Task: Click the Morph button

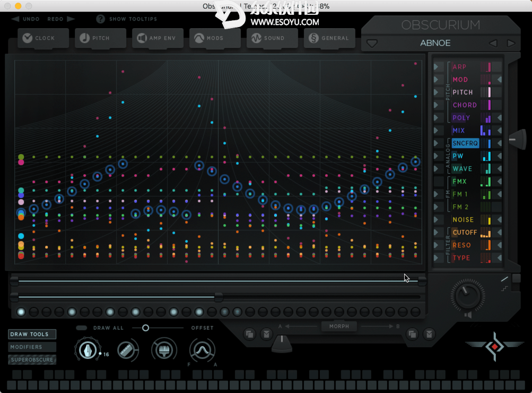Action: [339, 327]
